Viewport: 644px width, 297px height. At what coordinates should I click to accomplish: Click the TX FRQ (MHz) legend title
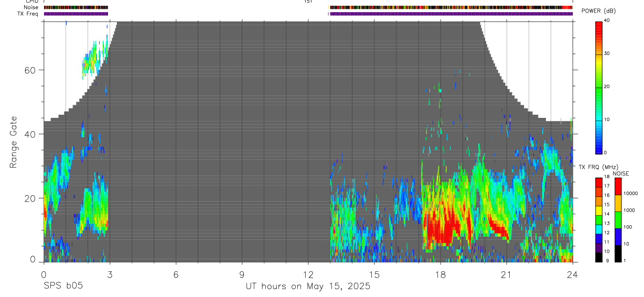[x=597, y=167]
